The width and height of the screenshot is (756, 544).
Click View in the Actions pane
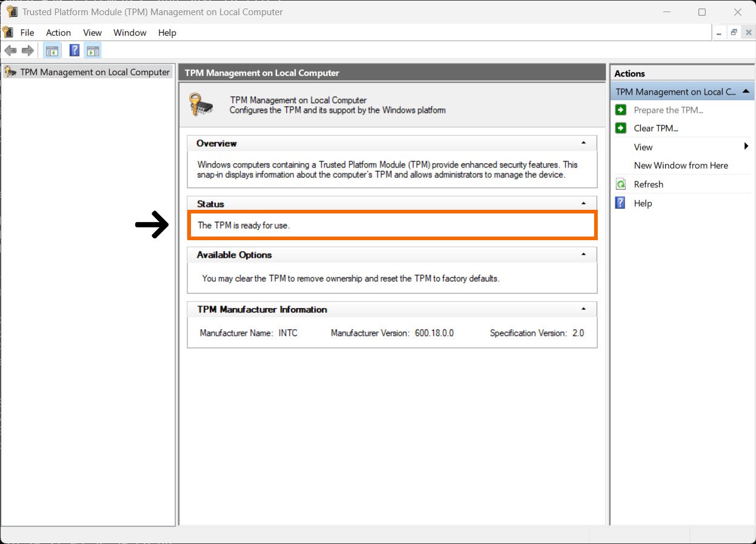coord(643,147)
